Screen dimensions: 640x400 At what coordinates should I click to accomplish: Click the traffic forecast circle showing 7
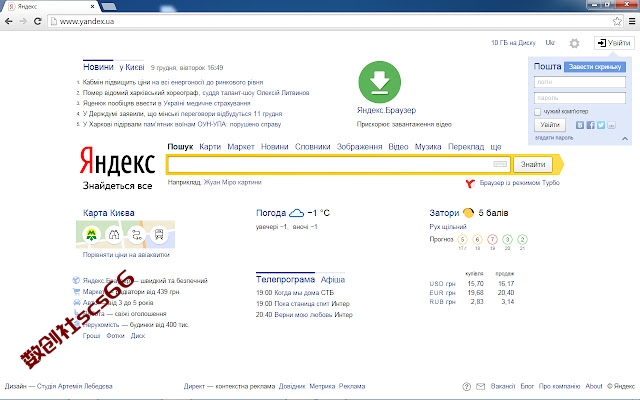pos(492,239)
